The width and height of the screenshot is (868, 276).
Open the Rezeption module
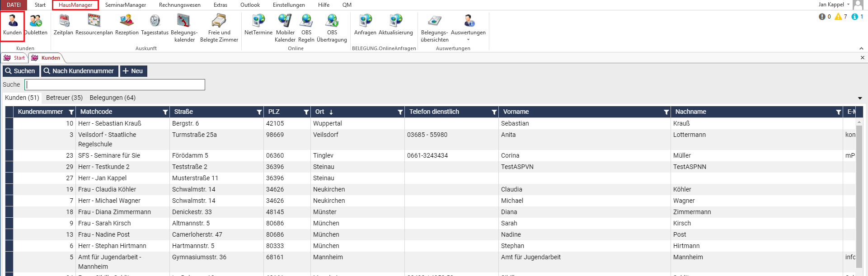pyautogui.click(x=127, y=25)
